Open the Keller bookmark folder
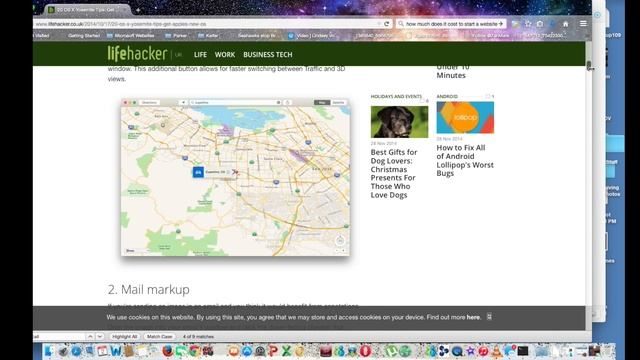This screenshot has width=640, height=360. pyautogui.click(x=208, y=36)
